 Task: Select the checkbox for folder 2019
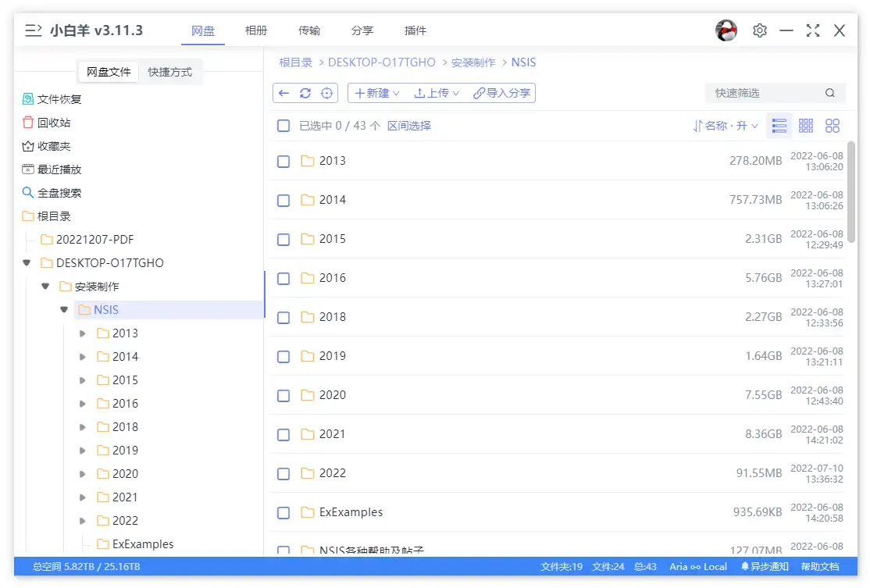[x=283, y=356]
